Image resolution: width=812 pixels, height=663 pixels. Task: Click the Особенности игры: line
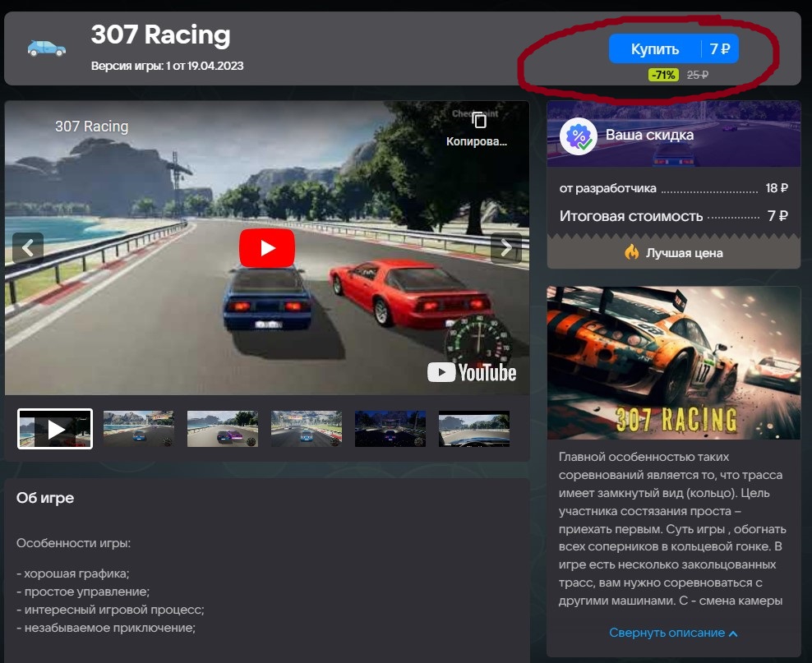[x=73, y=543]
